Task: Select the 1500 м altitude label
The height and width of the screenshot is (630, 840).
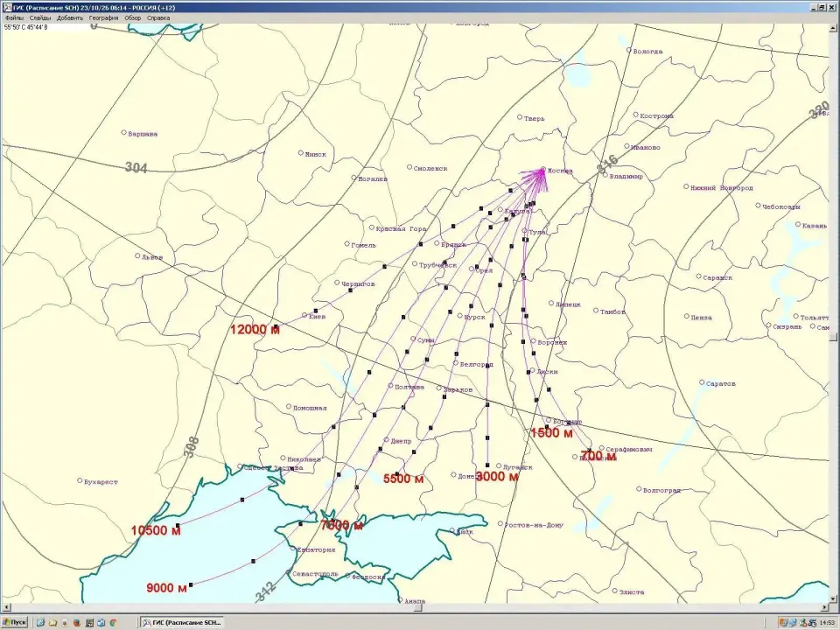Action: point(552,433)
